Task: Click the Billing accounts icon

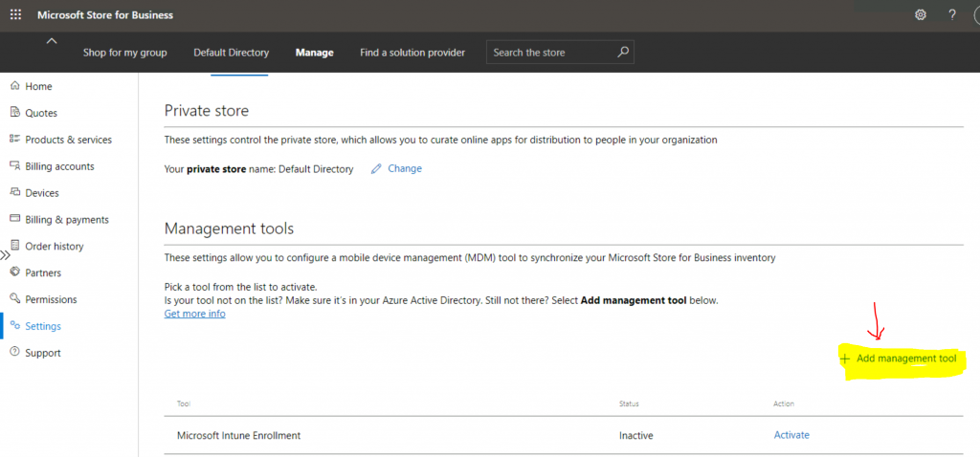Action: pos(15,166)
